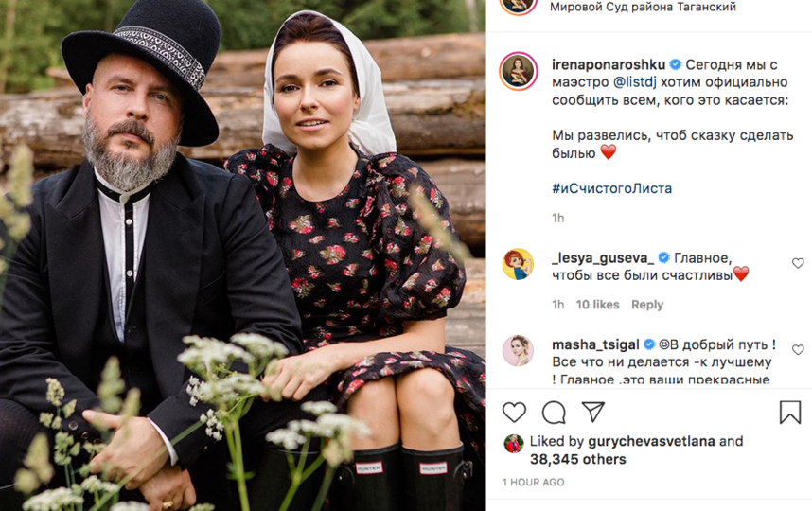This screenshot has width=812, height=511.
Task: Share post via paper plane icon
Action: [593, 413]
